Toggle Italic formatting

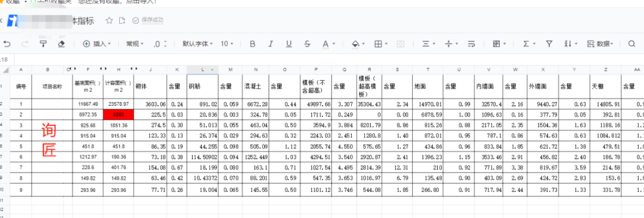tap(271, 44)
